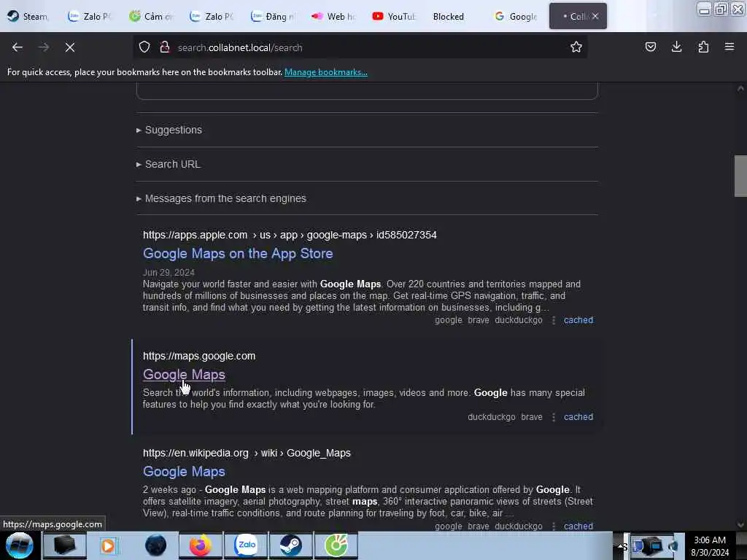Open the media player taskbar icon
The image size is (747, 560).
point(108,545)
